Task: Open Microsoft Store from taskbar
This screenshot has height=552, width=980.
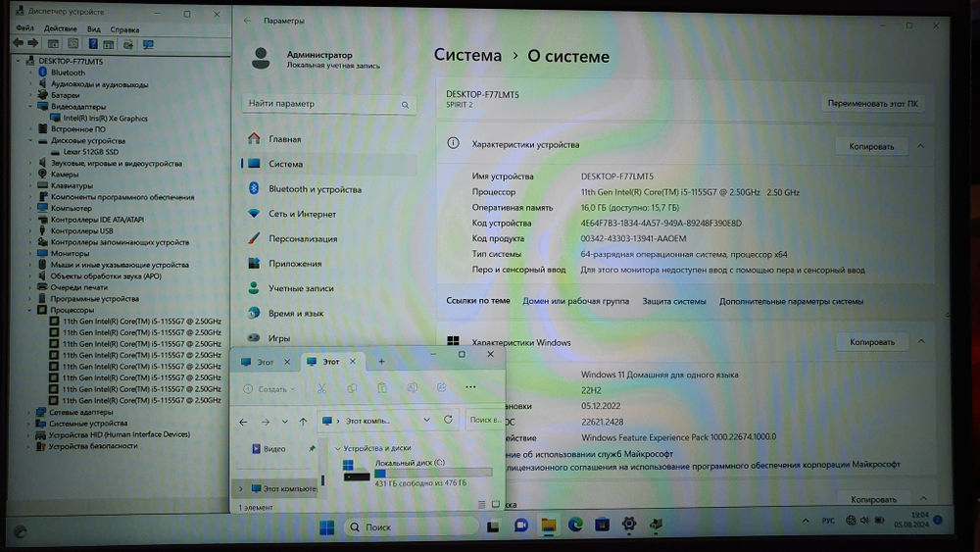Action: pyautogui.click(x=602, y=525)
